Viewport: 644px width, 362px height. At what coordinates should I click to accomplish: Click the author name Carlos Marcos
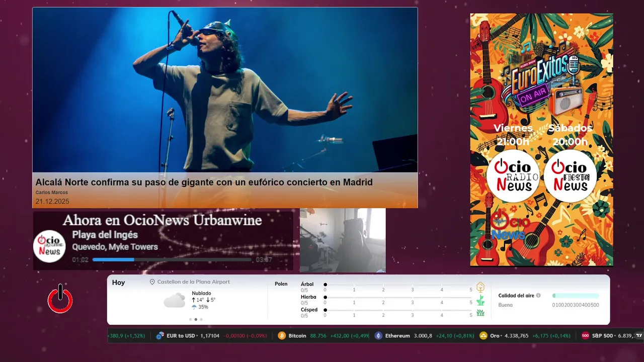tap(51, 193)
